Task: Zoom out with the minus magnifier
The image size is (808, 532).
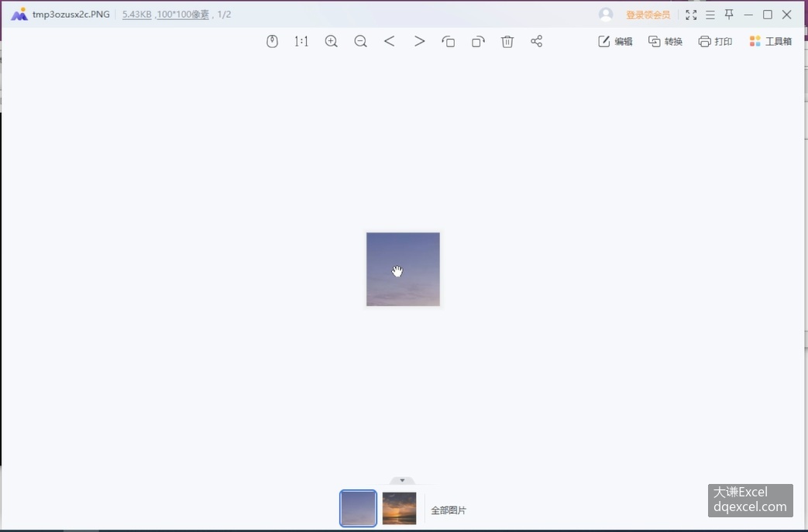Action: tap(361, 41)
